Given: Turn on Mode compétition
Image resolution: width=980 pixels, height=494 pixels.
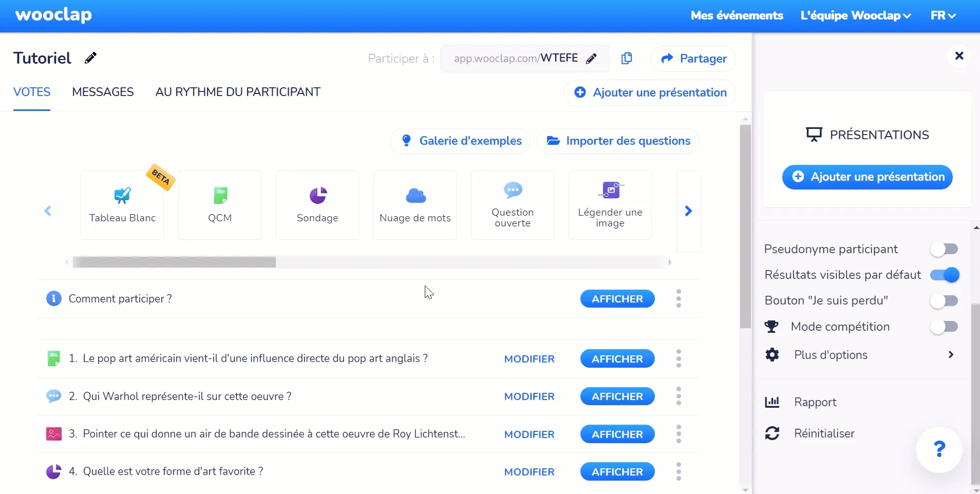Looking at the screenshot, I should tap(944, 327).
